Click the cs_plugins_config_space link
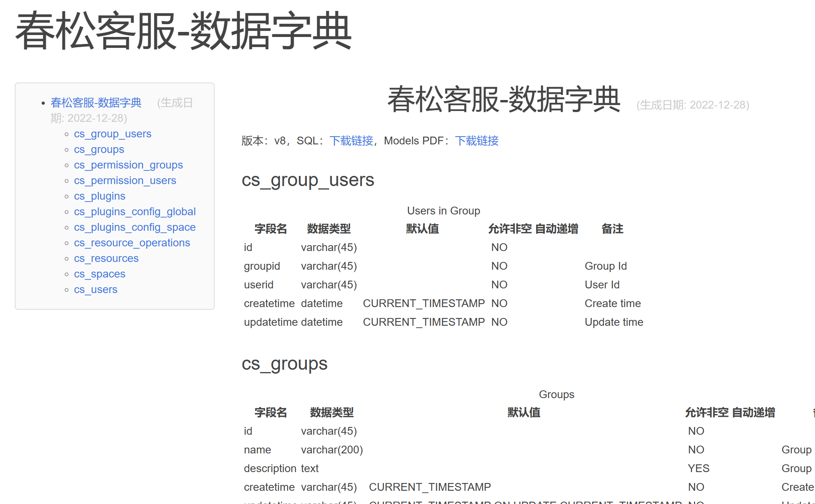 click(x=135, y=227)
